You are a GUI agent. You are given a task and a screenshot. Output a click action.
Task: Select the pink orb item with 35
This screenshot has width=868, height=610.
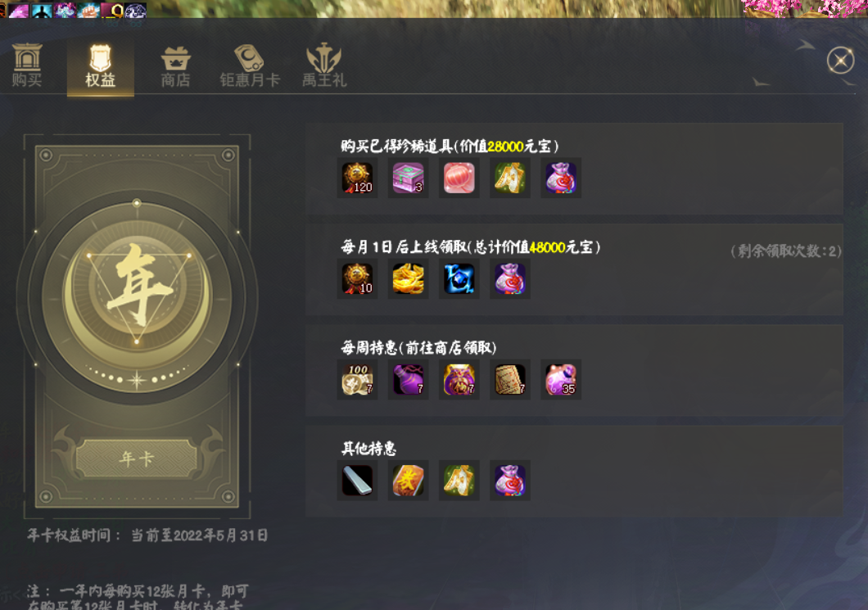[x=561, y=379]
